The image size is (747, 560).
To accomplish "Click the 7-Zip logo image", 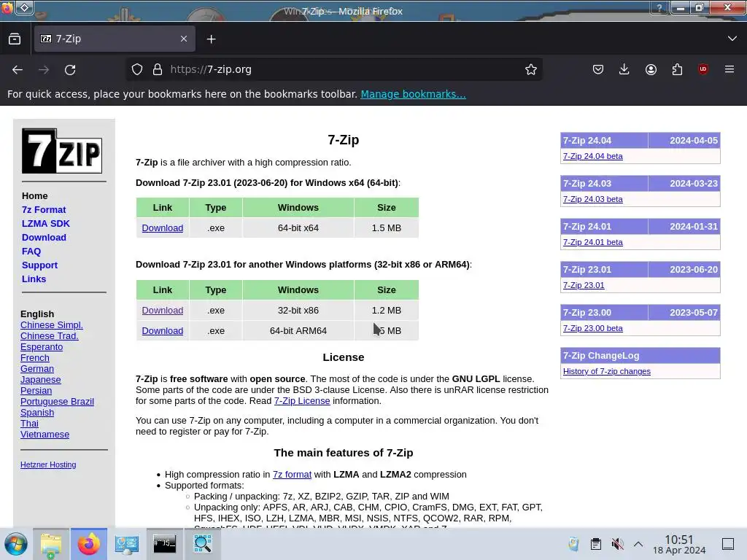I will [x=62, y=151].
